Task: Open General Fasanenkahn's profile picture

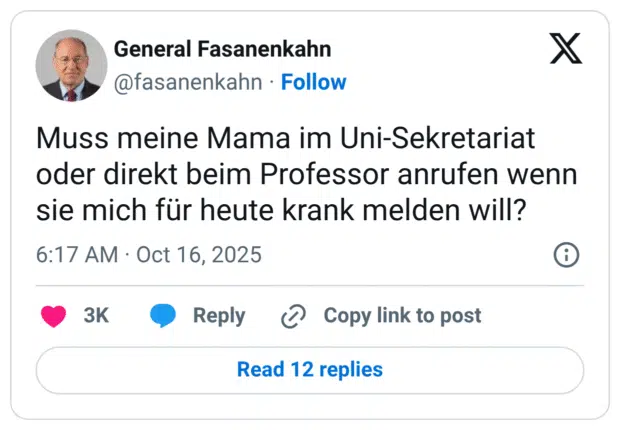Action: [71, 65]
